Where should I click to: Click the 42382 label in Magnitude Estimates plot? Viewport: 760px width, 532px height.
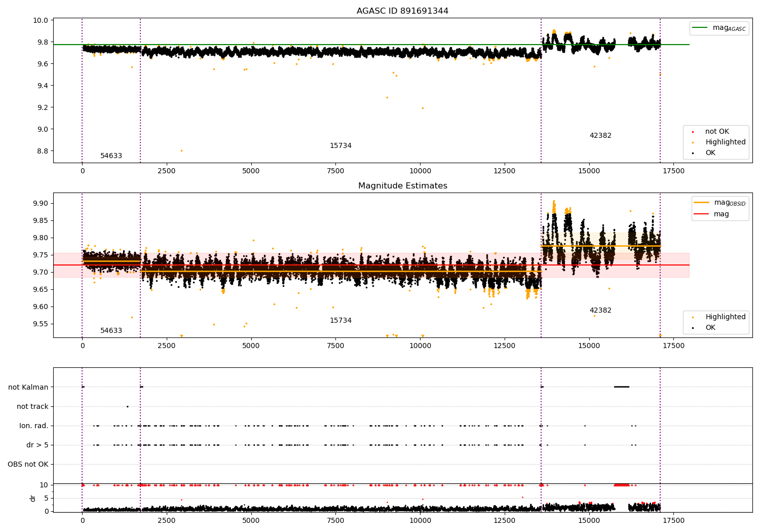600,311
